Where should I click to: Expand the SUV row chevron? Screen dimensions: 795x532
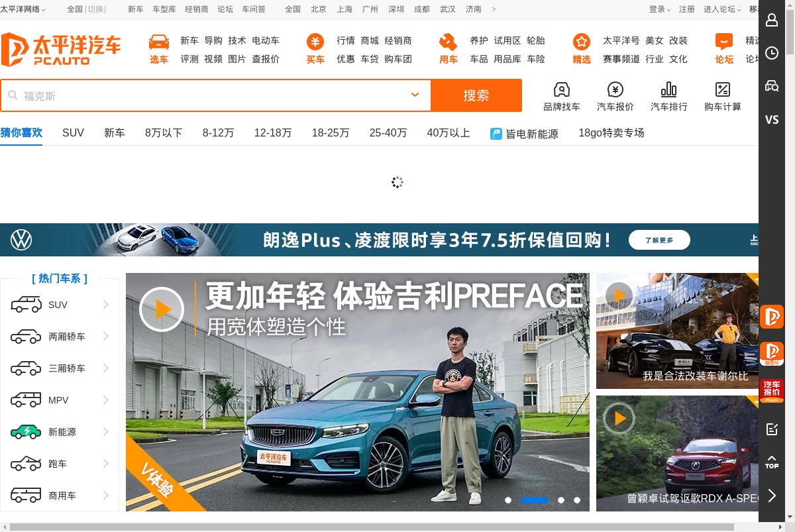[x=106, y=305]
